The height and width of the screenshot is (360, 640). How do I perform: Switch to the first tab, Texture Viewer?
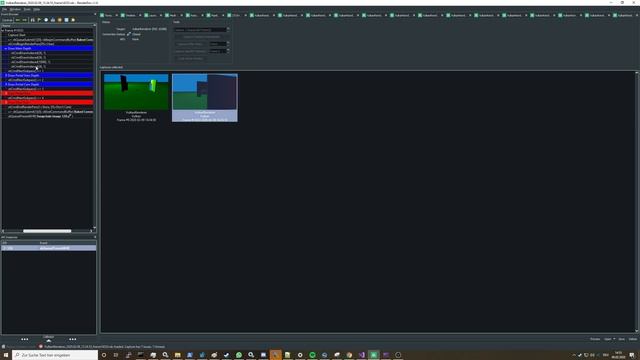[x=108, y=15]
